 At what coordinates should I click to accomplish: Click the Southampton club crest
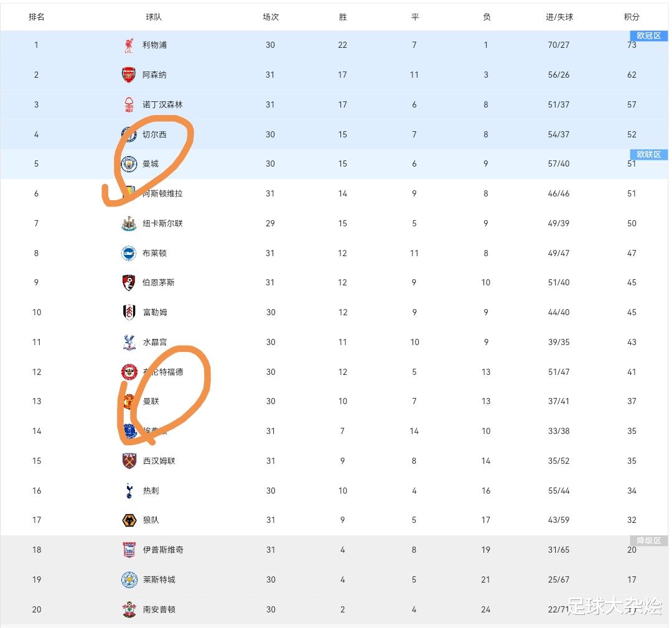click(x=129, y=609)
